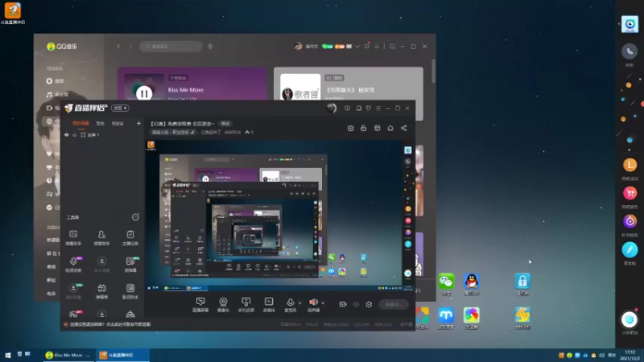Open 歌词助手 tool in toolbox

point(130,291)
